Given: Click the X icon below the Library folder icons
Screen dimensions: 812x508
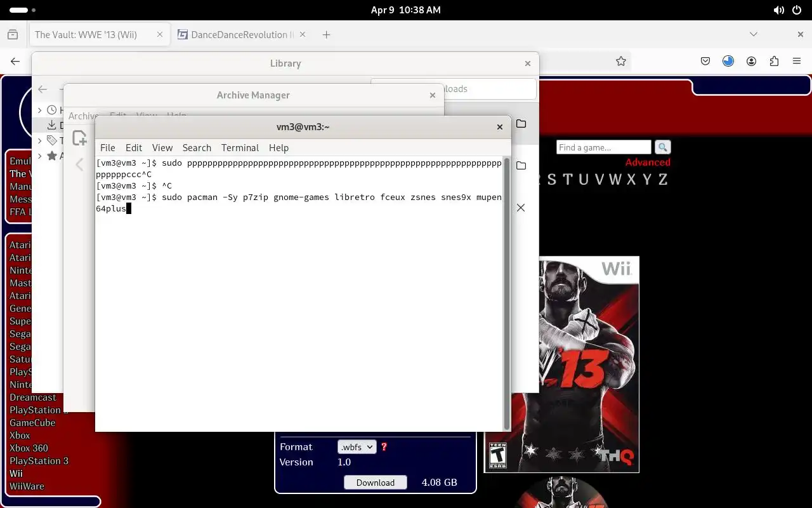Looking at the screenshot, I should [520, 208].
